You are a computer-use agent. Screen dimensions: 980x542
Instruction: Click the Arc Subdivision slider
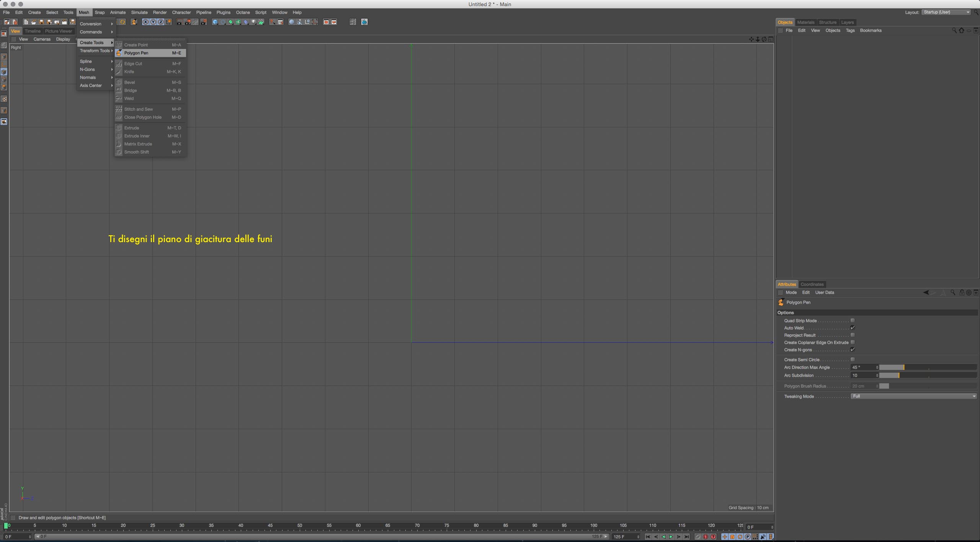pyautogui.click(x=927, y=376)
